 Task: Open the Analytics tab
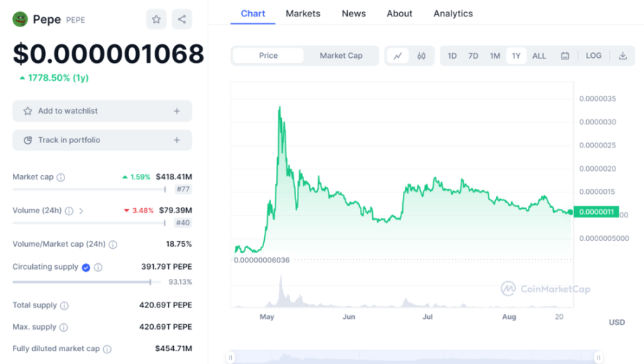coord(454,14)
